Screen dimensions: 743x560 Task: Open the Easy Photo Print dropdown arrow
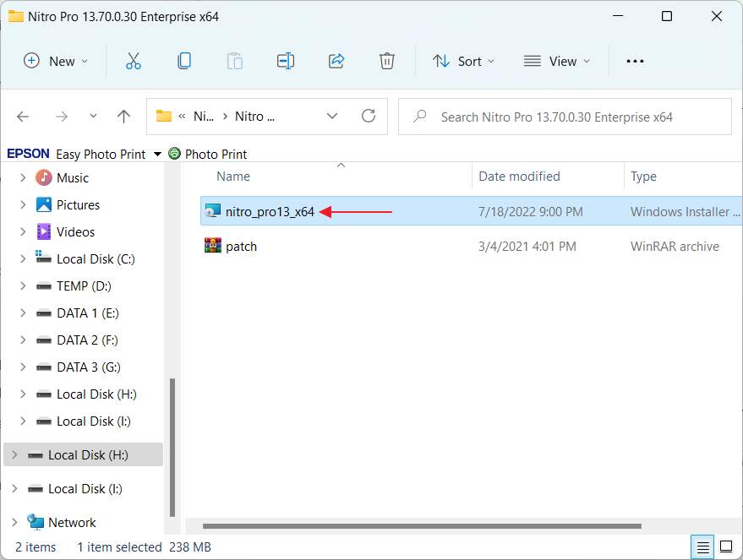tap(158, 155)
